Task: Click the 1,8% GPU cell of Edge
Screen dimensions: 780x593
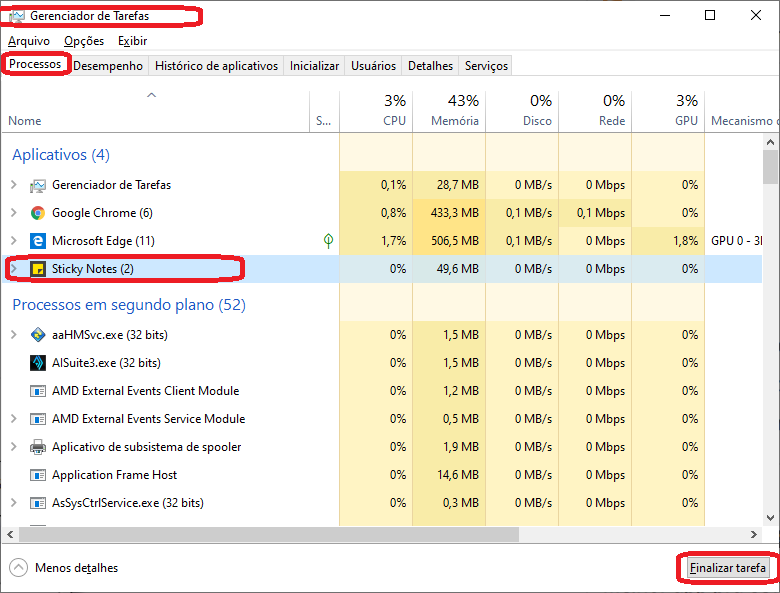Action: [x=669, y=241]
